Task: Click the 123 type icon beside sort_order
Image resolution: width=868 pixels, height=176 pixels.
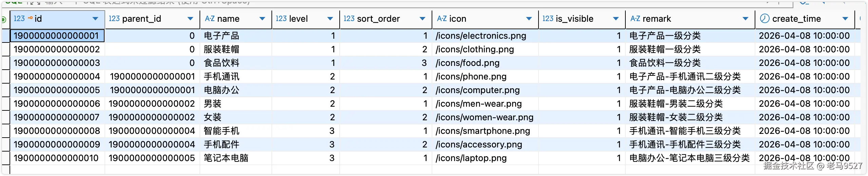Action: click(349, 19)
